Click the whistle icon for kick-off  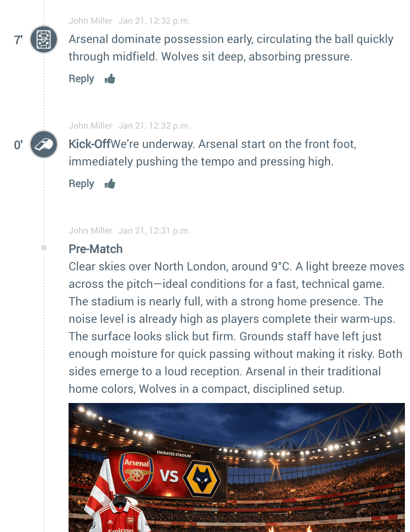44,144
